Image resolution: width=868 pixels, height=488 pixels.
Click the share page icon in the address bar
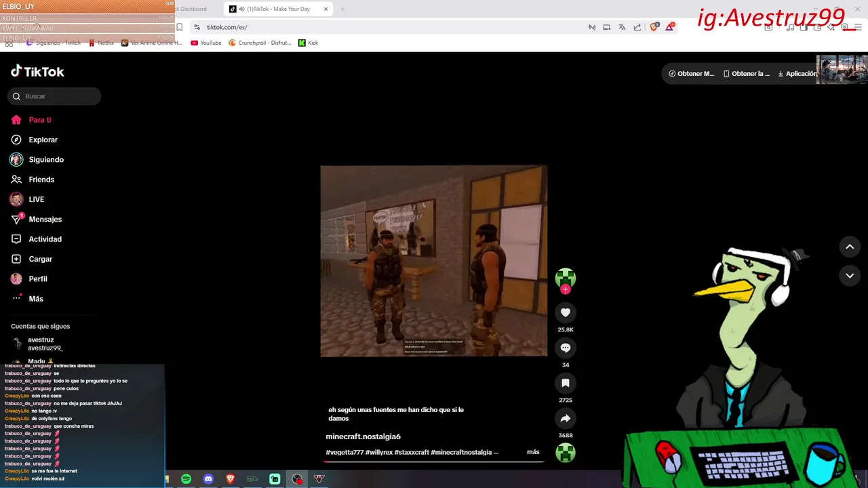pyautogui.click(x=637, y=27)
